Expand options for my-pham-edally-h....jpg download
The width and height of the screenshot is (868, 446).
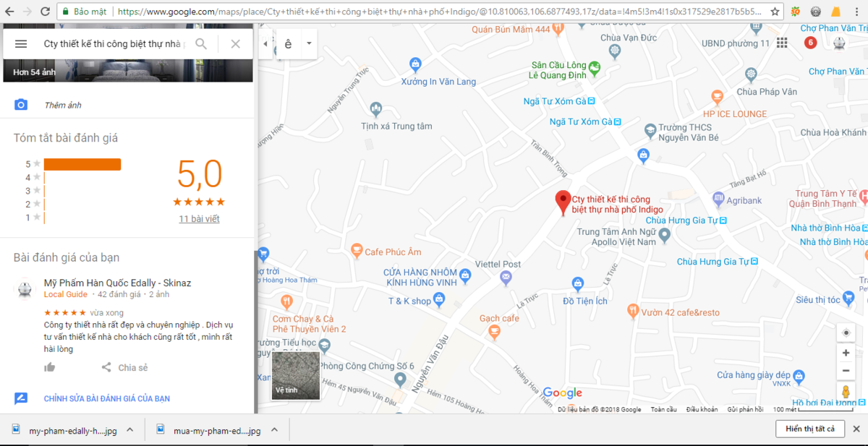tap(130, 430)
